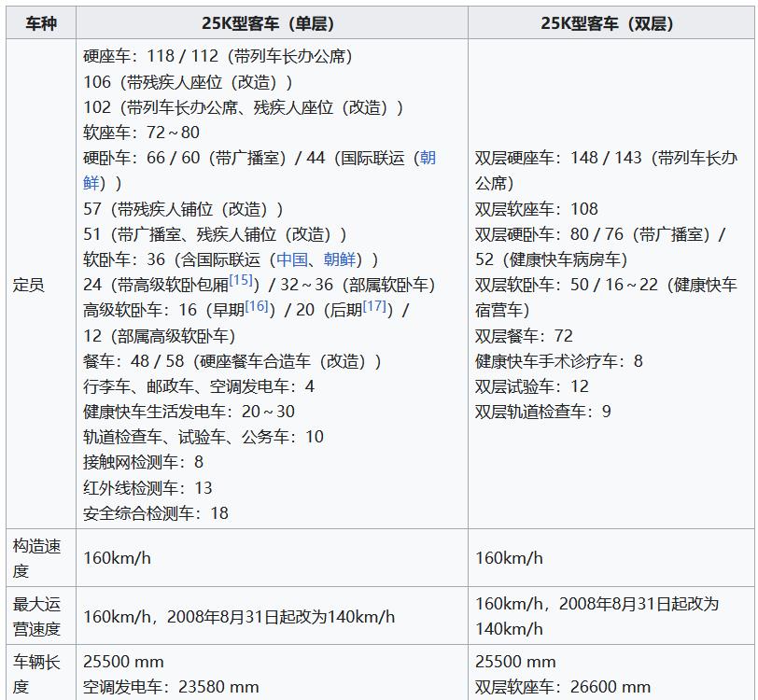The width and height of the screenshot is (758, 700).
Task: Select the 定员 row label
Action: (x=28, y=285)
